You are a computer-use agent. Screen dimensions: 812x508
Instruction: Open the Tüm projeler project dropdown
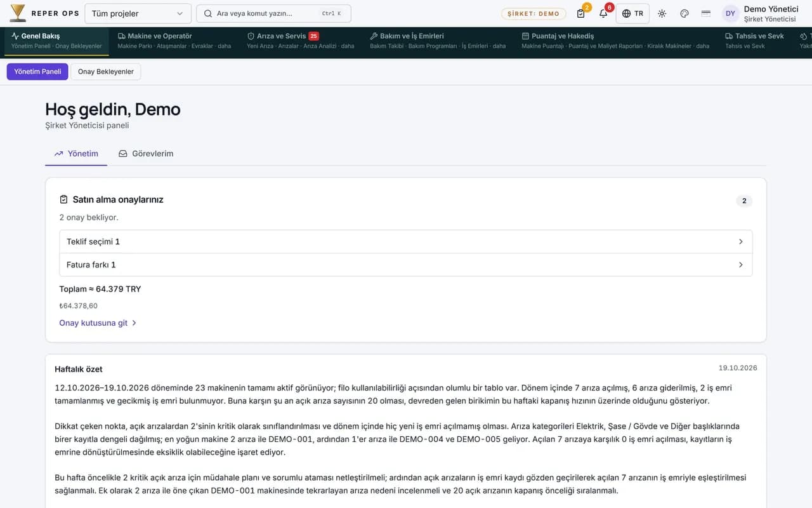[x=137, y=13]
